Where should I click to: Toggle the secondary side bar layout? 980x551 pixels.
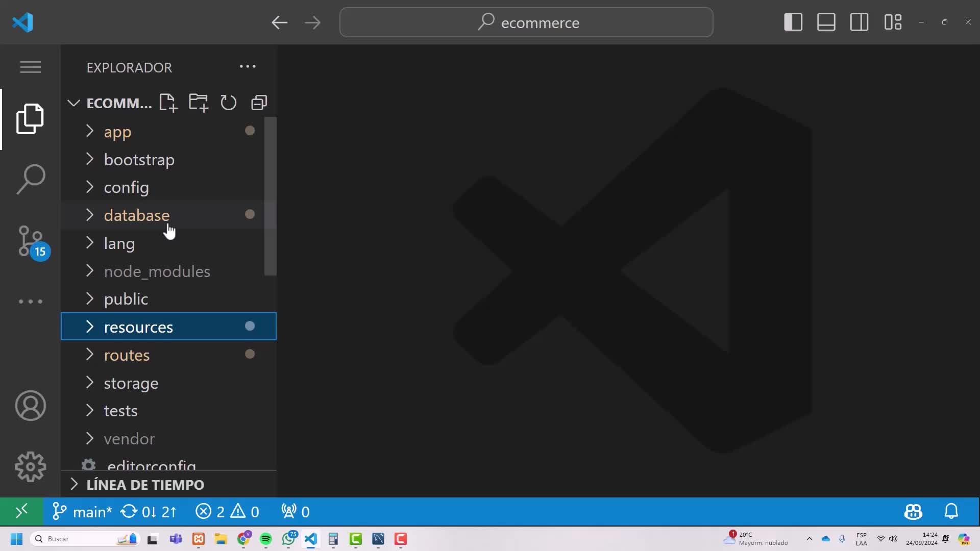(859, 22)
